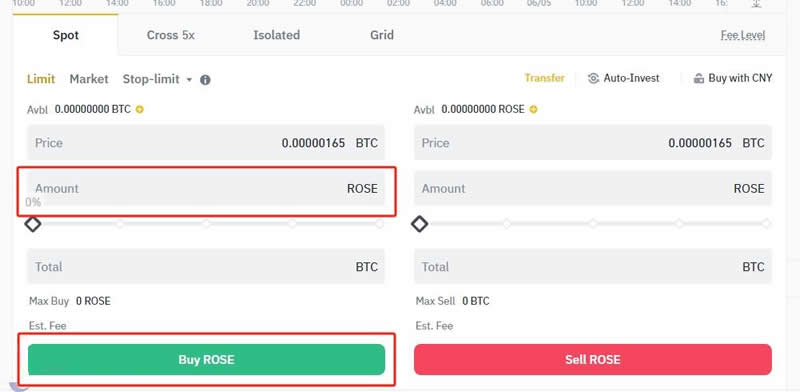
Task: Click the Stop-limit info icon
Action: click(205, 80)
